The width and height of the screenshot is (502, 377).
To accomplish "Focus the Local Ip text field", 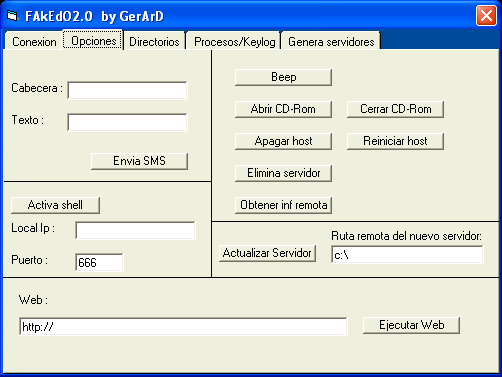I will pyautogui.click(x=135, y=230).
